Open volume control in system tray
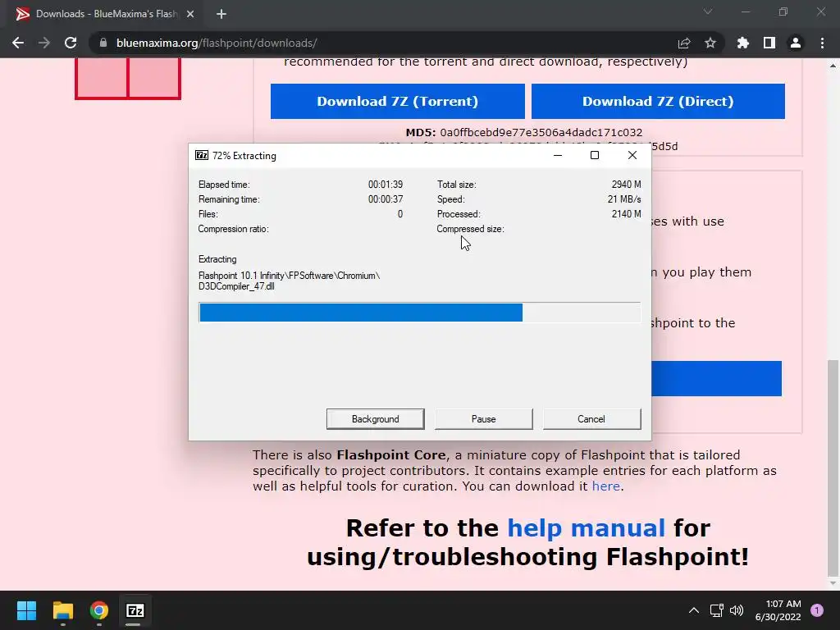The height and width of the screenshot is (630, 840). coord(737,610)
